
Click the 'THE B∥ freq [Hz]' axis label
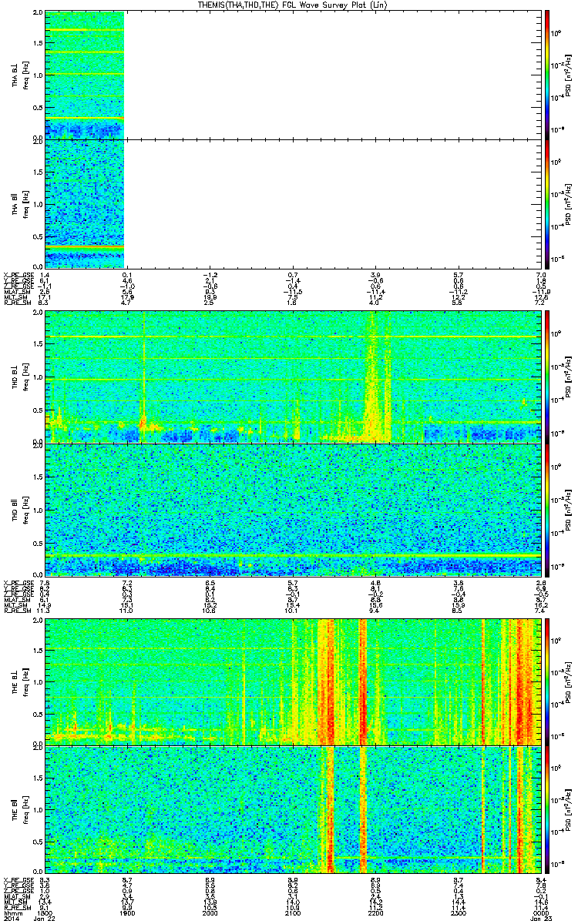(x=19, y=809)
